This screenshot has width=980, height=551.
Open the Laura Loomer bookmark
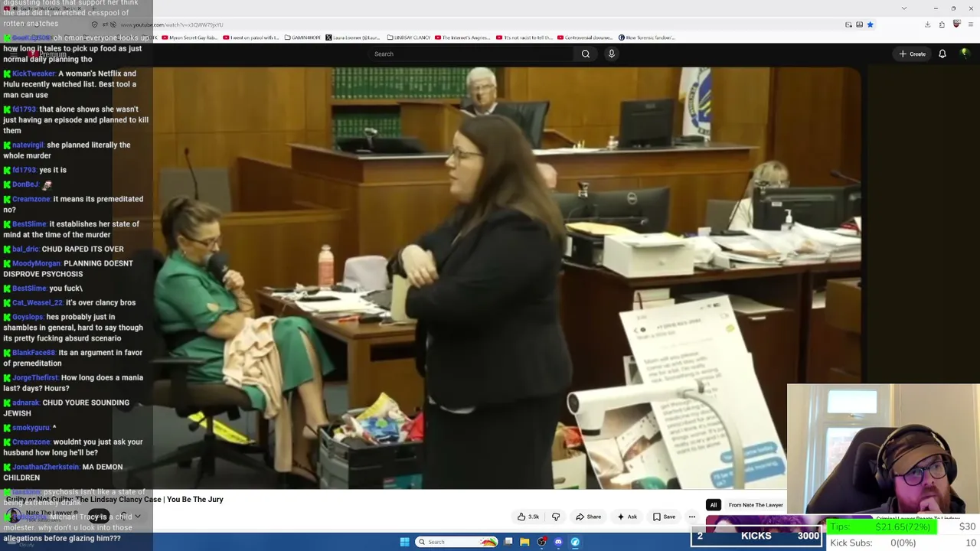pos(353,37)
